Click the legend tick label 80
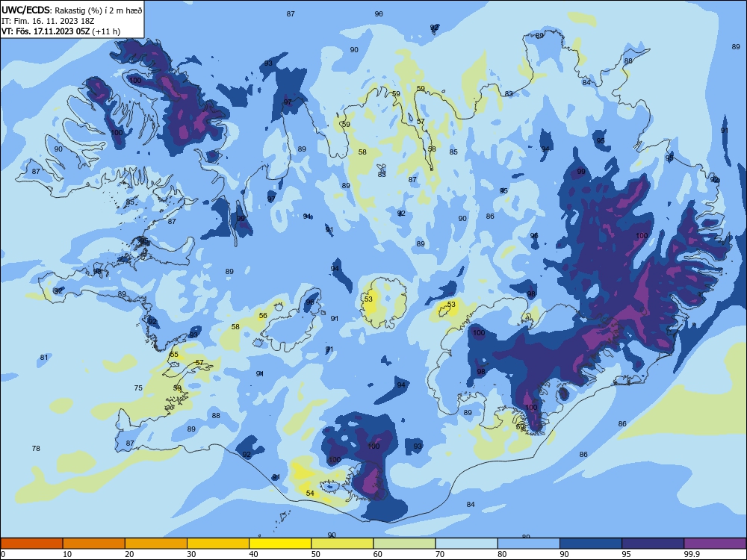The height and width of the screenshot is (560, 747). 503,554
